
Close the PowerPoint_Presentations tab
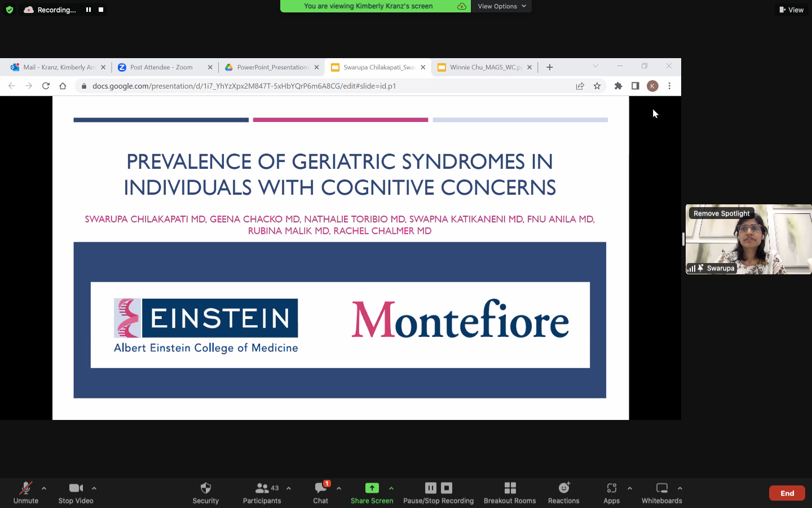pos(317,67)
